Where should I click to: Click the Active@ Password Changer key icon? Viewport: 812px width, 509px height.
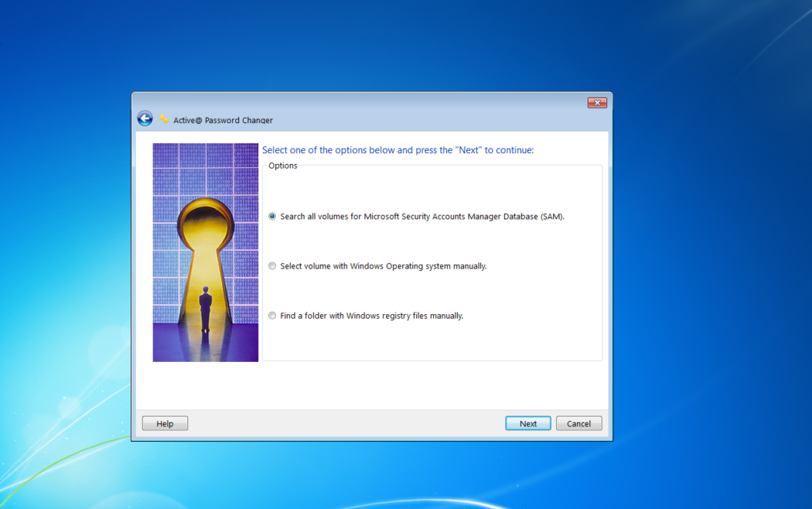tap(164, 119)
